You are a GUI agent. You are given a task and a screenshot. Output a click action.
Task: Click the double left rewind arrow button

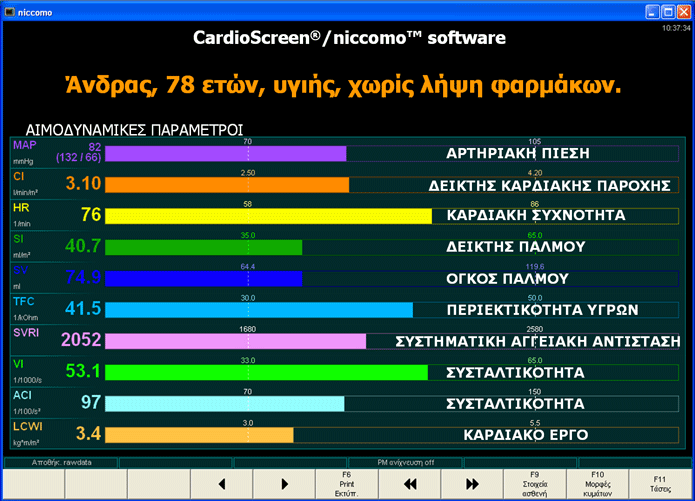click(x=410, y=484)
